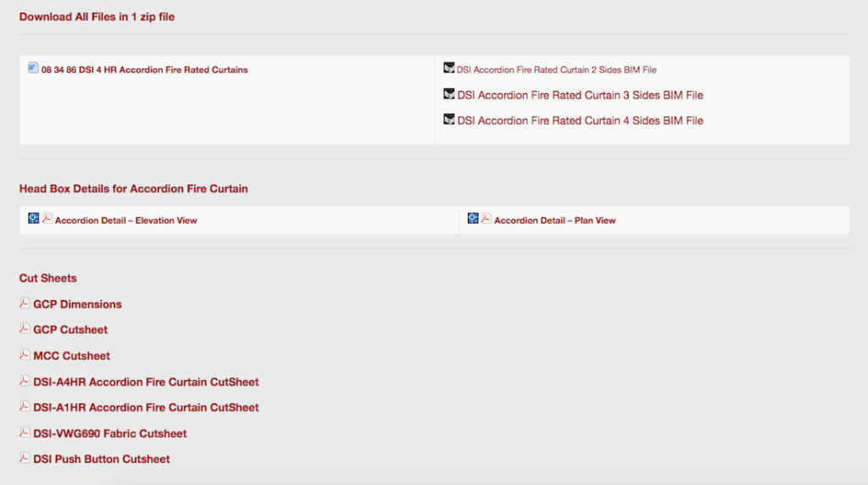Click BIM icon for 4 Sides file

pyautogui.click(x=449, y=120)
